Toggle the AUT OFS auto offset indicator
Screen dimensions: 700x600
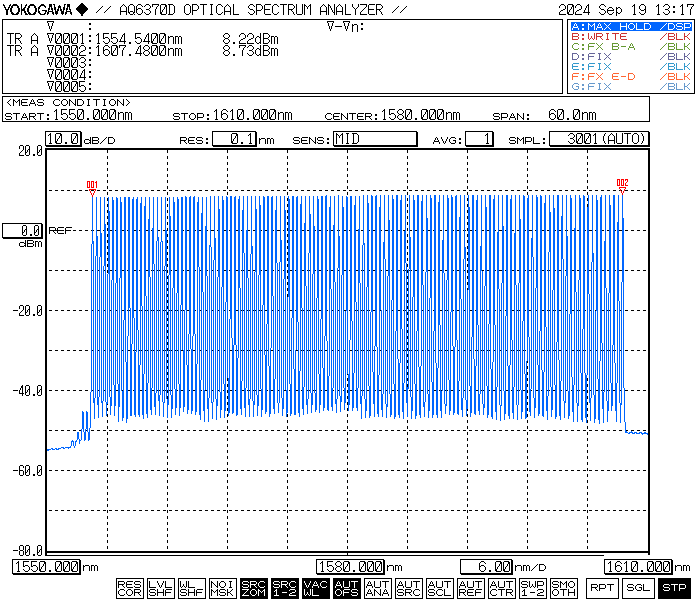point(346,588)
